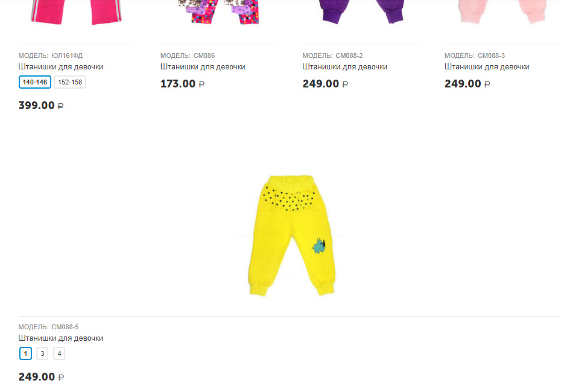The height and width of the screenshot is (392, 561).
Task: Open Штанишки для девочки link under ЮЛ161ФД
Action: tap(61, 66)
